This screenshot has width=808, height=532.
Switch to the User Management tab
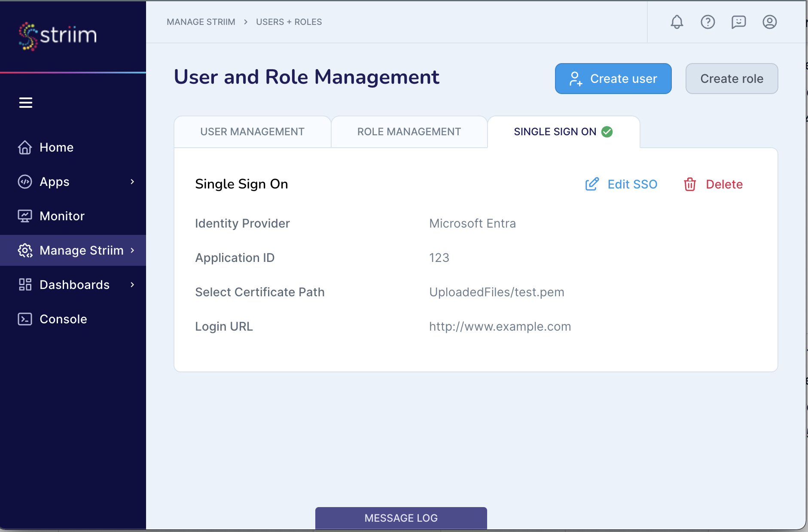253,132
